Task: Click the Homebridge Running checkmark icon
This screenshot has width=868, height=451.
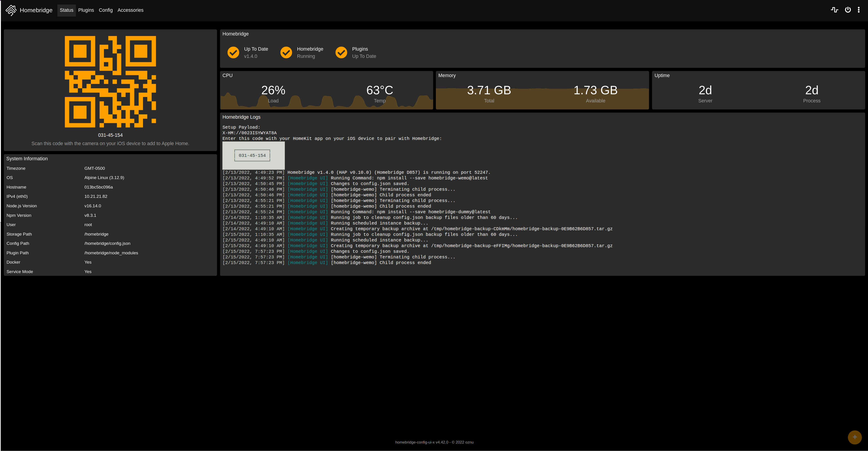Action: tap(286, 53)
